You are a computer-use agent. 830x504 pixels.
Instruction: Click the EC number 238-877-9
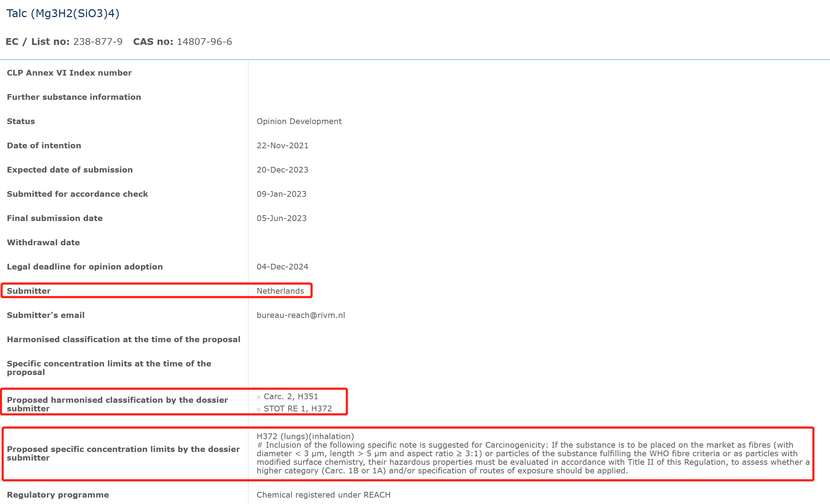coord(98,42)
